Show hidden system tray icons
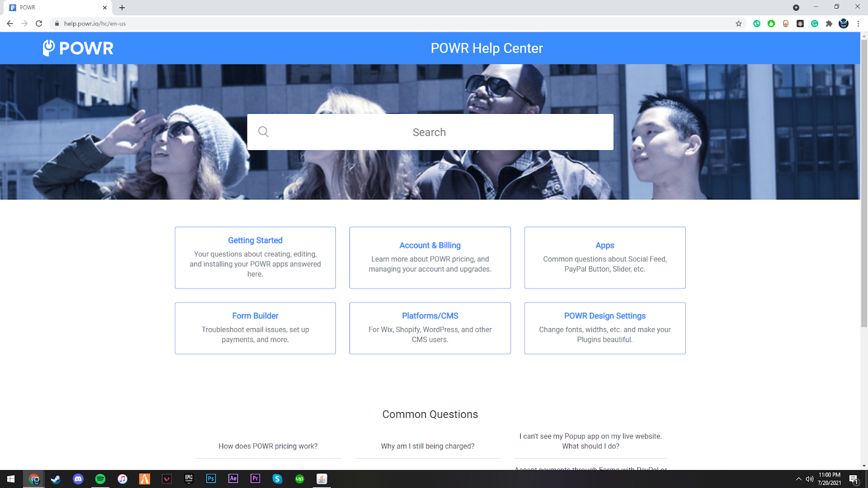Screen dimensions: 868x488 799,479
